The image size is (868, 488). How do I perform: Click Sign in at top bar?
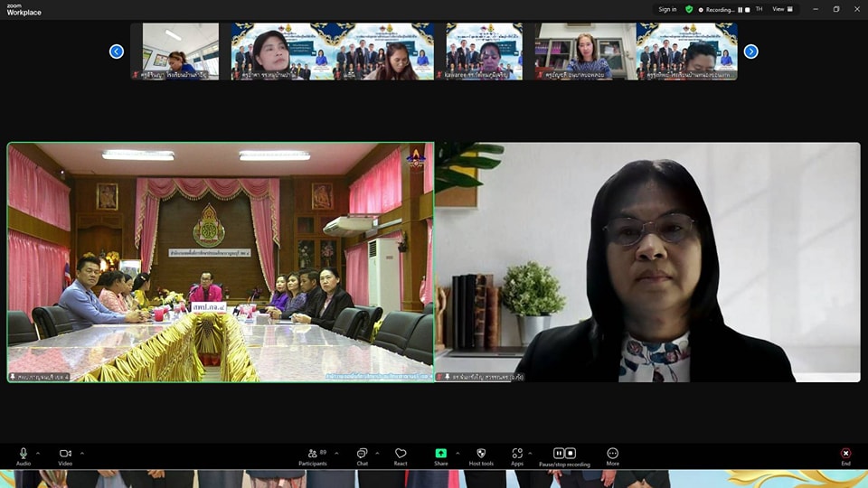point(667,9)
